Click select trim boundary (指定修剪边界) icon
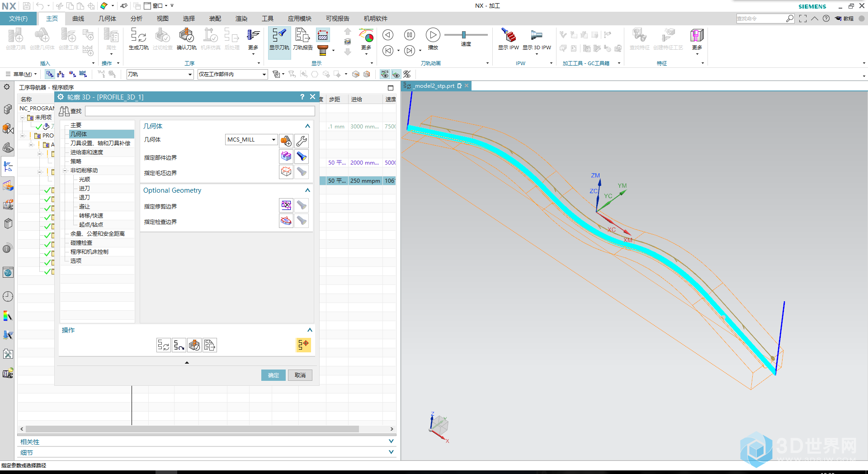Screen dimensions: 868x474 coord(286,205)
